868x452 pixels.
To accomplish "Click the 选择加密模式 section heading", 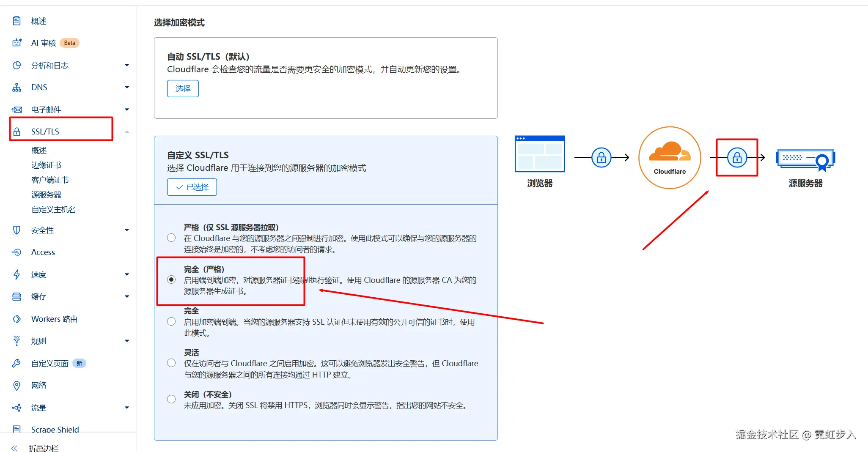I will pos(179,22).
